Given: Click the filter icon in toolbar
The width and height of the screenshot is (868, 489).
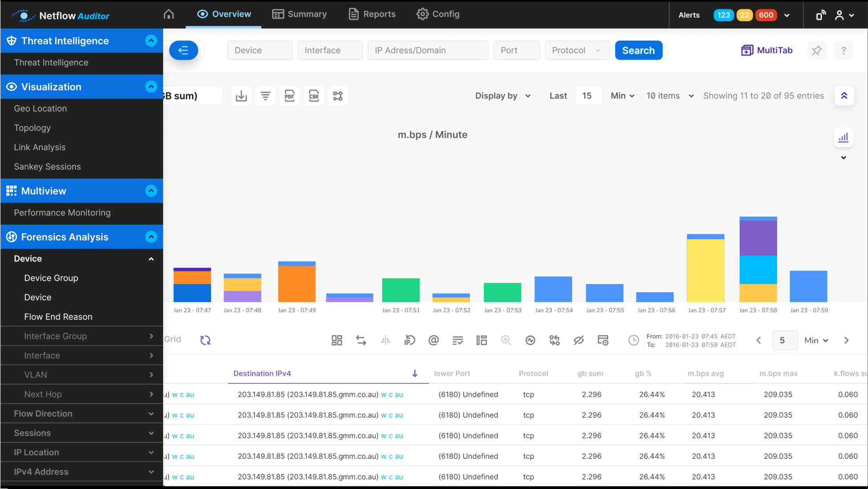Looking at the screenshot, I should pos(265,95).
